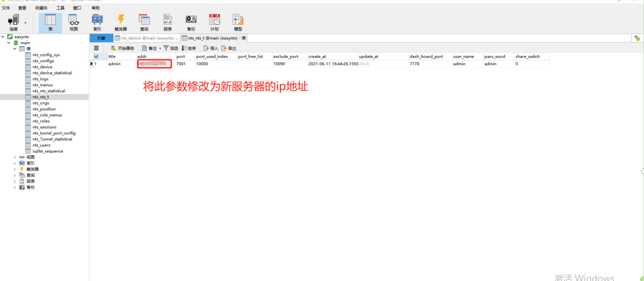Switch to the nts_nts_t @main tab
Screen dimensions: 644x281
pos(214,38)
